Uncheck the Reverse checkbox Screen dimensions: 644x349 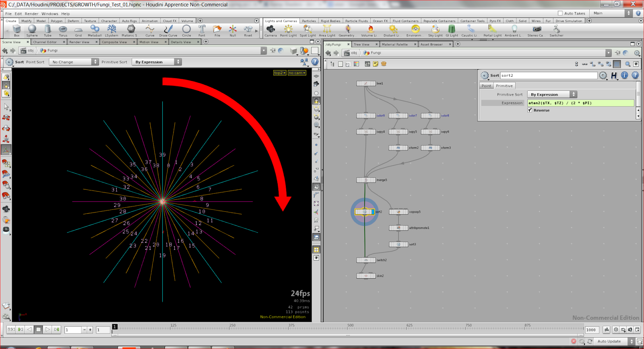[530, 110]
